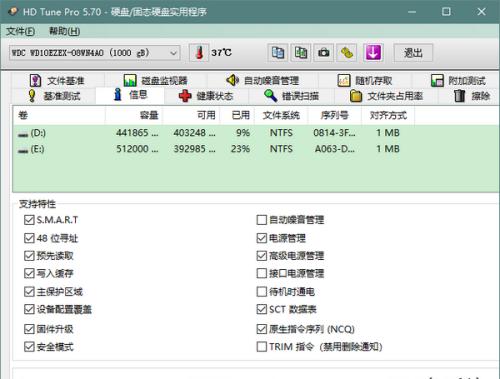Screen dimensions: 500x379
Task: Select the (E:) volume row
Action: click(256, 149)
